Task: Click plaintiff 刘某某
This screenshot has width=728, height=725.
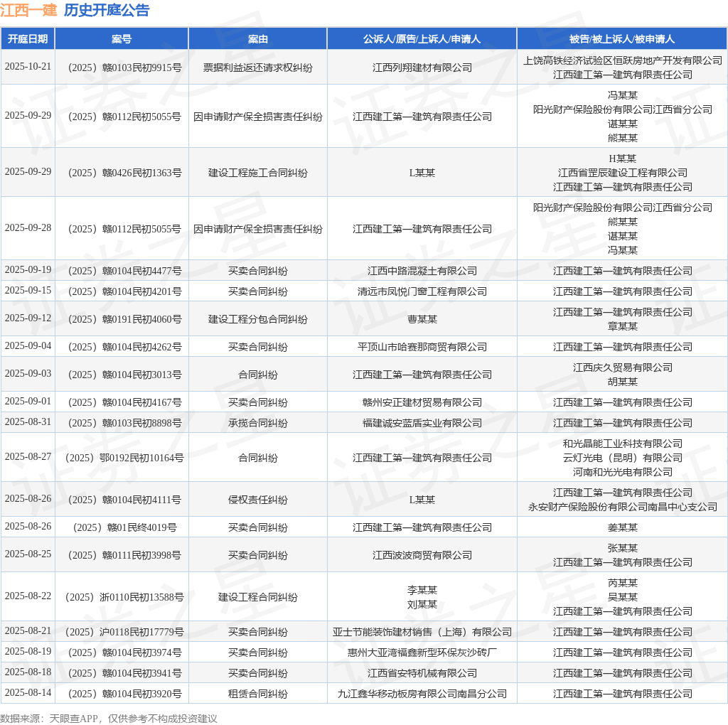Action: tap(422, 605)
